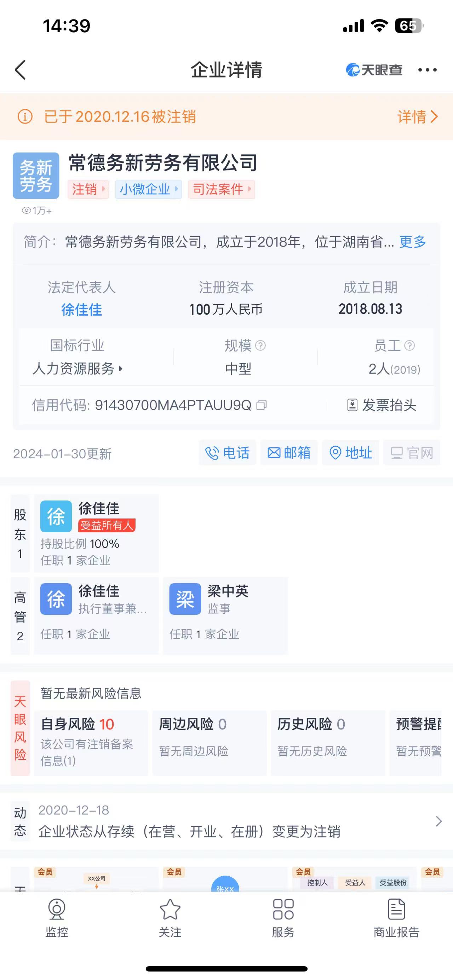
Task: Expand the 人力资源服务 industry category
Action: (78, 368)
